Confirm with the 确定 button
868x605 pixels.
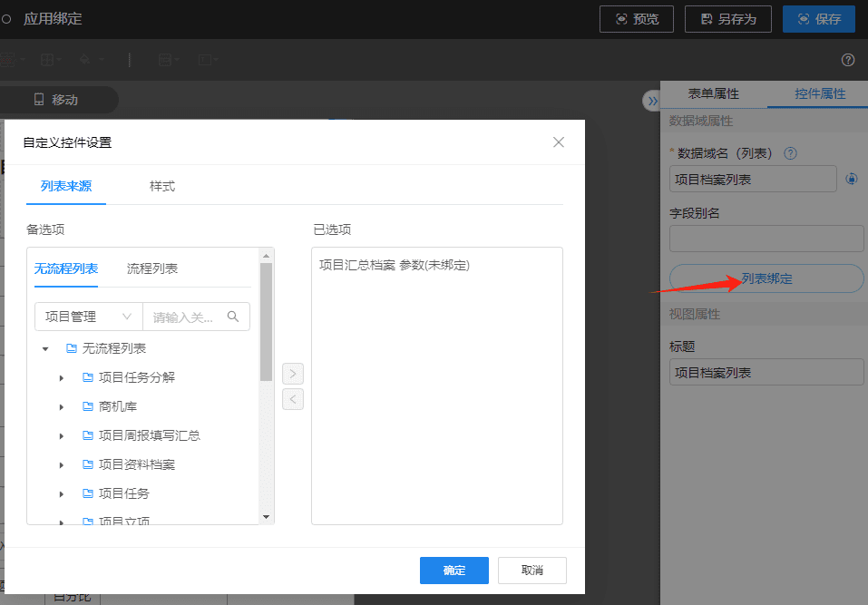click(454, 571)
